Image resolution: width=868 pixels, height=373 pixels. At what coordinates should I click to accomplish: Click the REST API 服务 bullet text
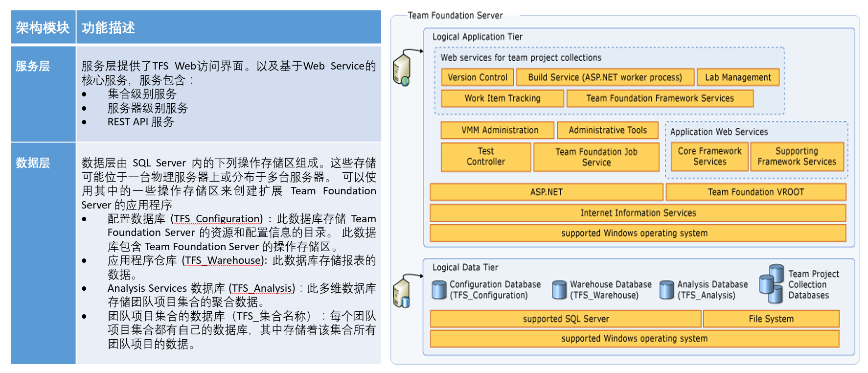[141, 122]
